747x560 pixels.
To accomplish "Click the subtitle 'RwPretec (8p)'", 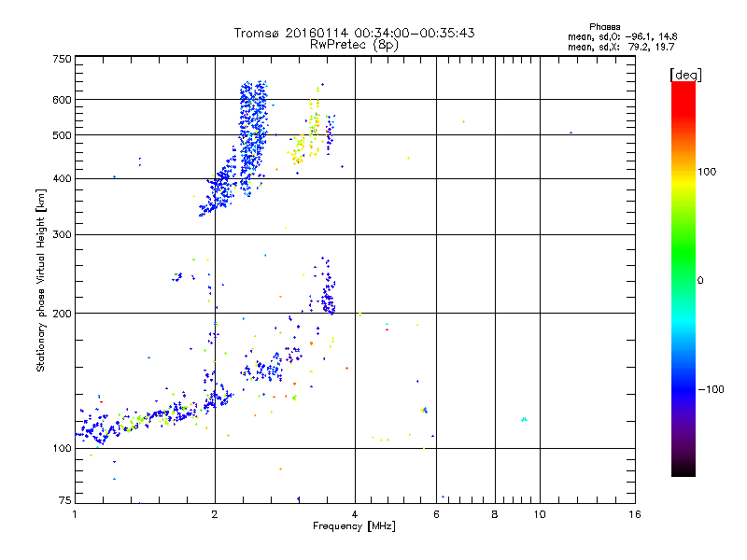I will pos(354,45).
